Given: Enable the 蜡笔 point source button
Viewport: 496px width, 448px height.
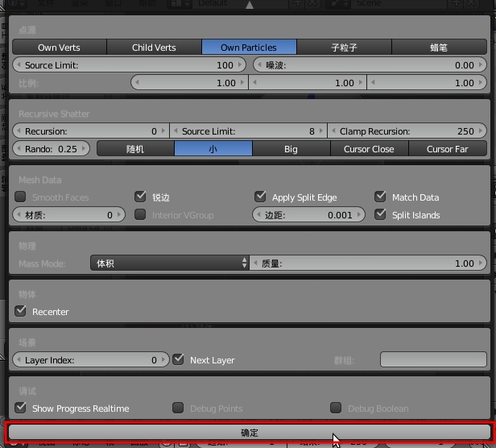Looking at the screenshot, I should pyautogui.click(x=439, y=48).
